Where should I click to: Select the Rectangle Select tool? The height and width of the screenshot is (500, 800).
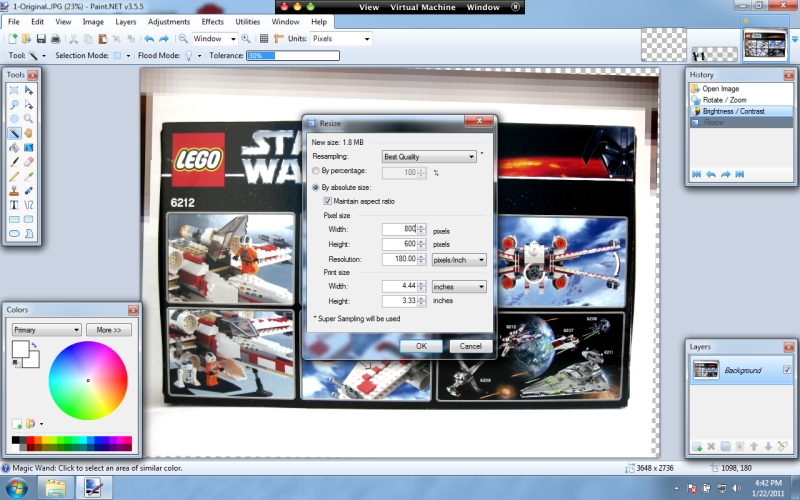pyautogui.click(x=14, y=90)
